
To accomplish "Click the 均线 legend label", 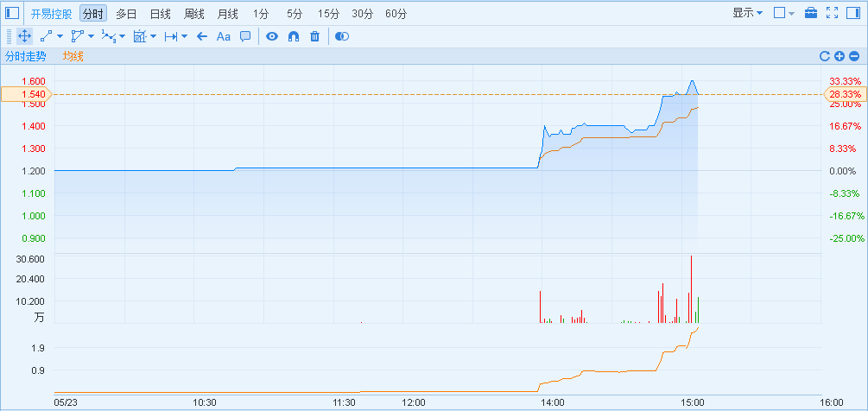I will pyautogui.click(x=73, y=56).
